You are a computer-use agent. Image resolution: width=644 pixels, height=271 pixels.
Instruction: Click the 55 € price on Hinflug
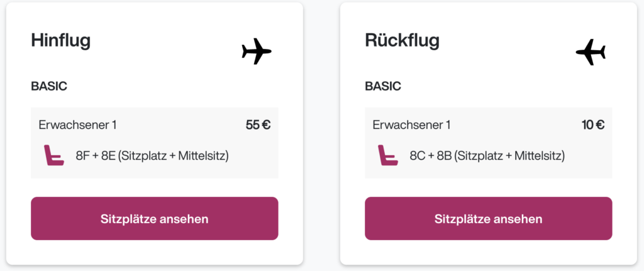258,124
